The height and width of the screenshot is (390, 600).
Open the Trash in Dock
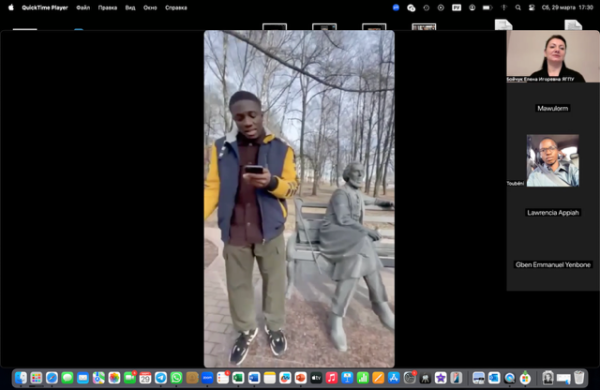point(579,378)
